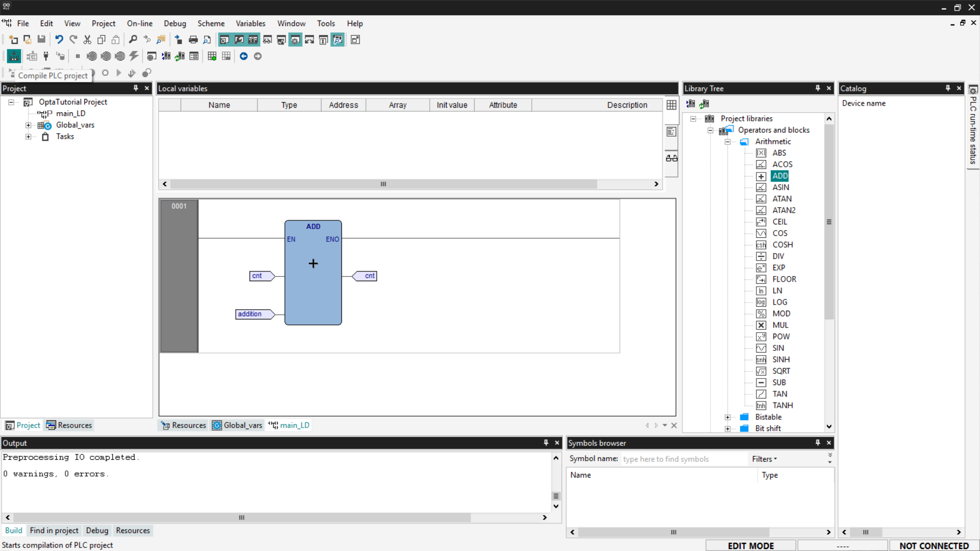980x551 pixels.
Task: Click the Cut scissors icon
Action: (x=87, y=40)
